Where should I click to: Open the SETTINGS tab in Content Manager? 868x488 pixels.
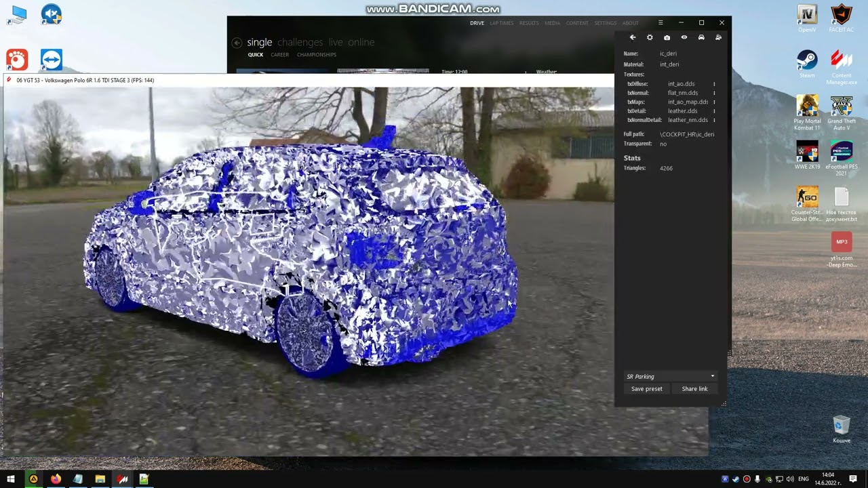[606, 23]
